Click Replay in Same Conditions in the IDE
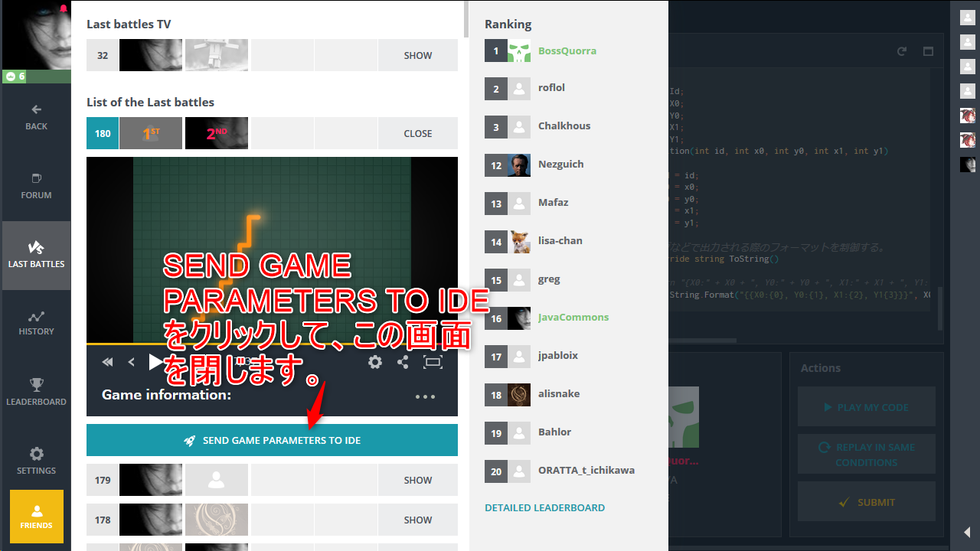The image size is (980, 551). click(x=867, y=455)
